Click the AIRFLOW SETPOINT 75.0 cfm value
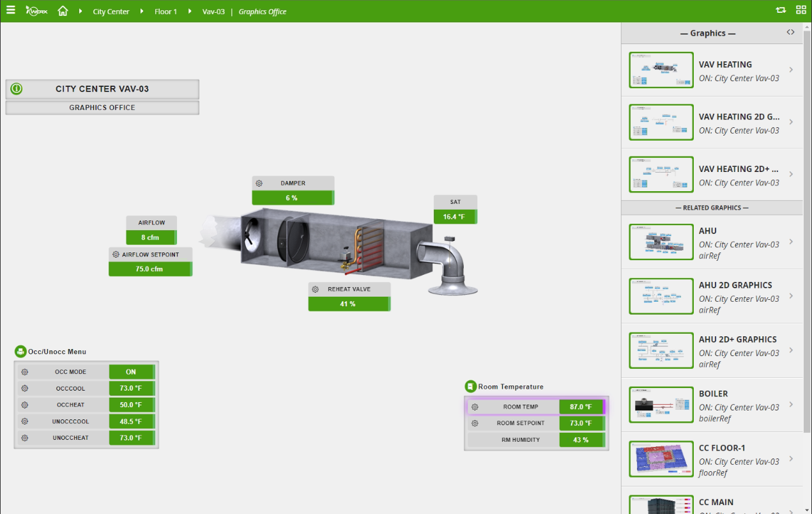The height and width of the screenshot is (514, 812). pyautogui.click(x=150, y=269)
